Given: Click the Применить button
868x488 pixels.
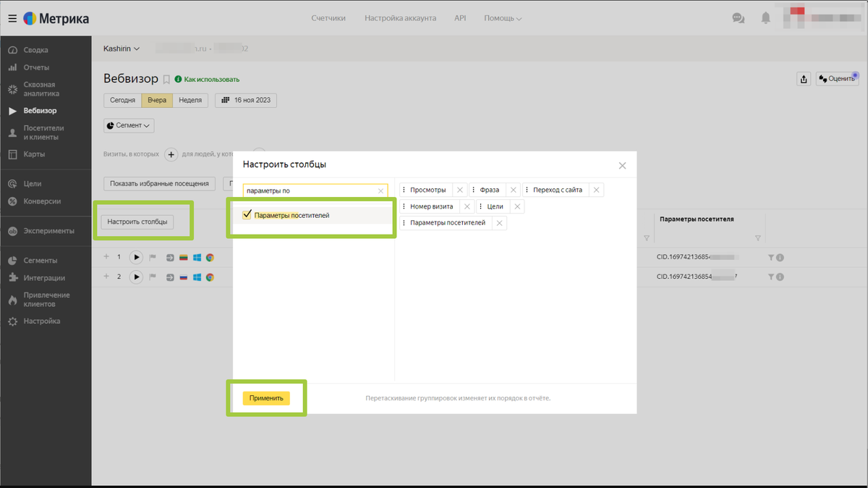Looking at the screenshot, I should 266,398.
